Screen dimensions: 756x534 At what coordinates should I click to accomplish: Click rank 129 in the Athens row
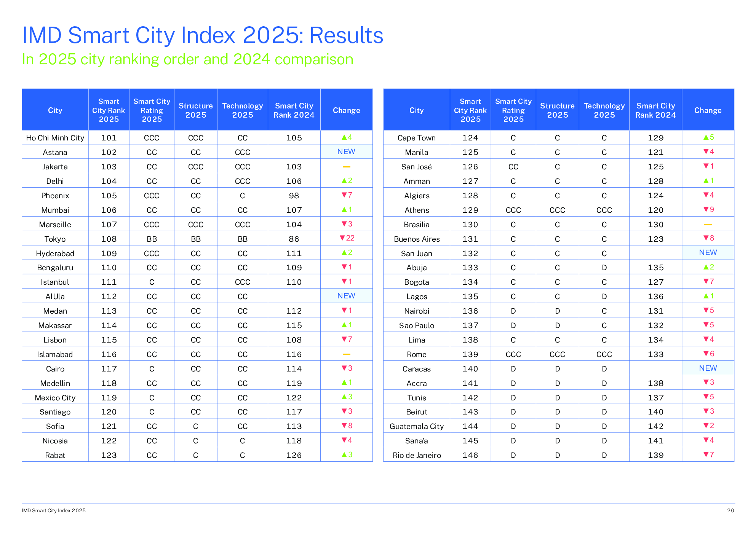pyautogui.click(x=470, y=210)
